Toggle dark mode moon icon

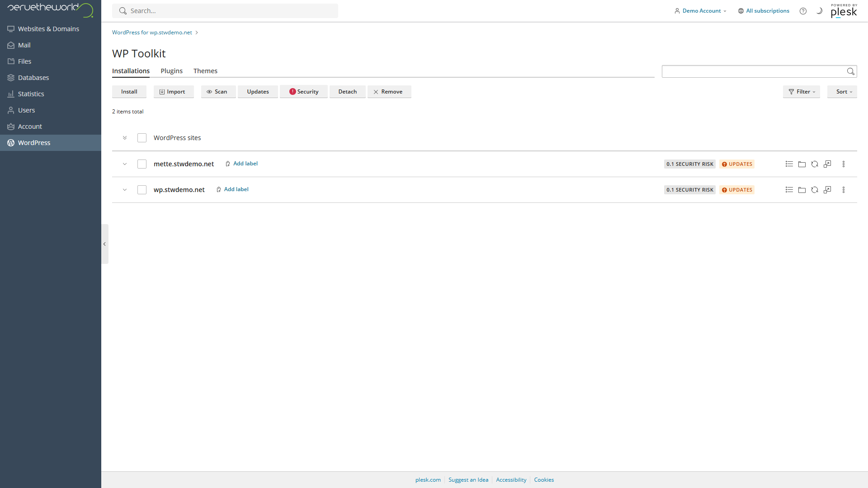tap(819, 11)
